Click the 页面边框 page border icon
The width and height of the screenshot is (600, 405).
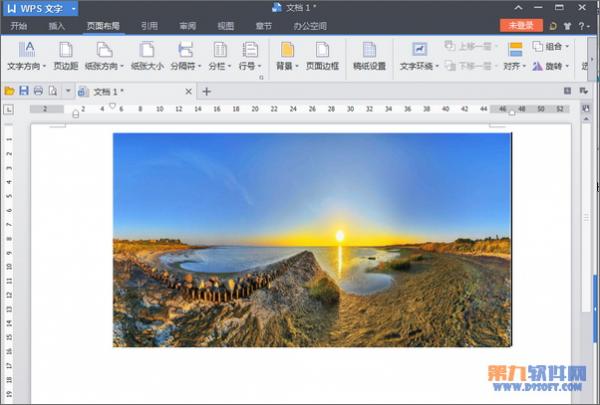pyautogui.click(x=322, y=49)
